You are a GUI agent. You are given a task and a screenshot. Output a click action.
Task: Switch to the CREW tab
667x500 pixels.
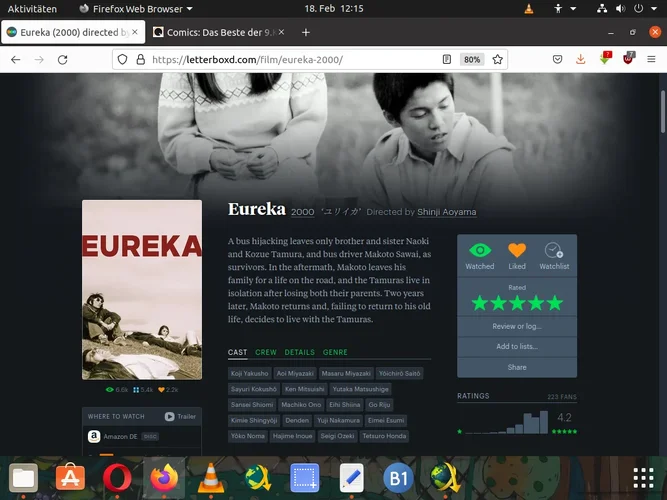(266, 352)
